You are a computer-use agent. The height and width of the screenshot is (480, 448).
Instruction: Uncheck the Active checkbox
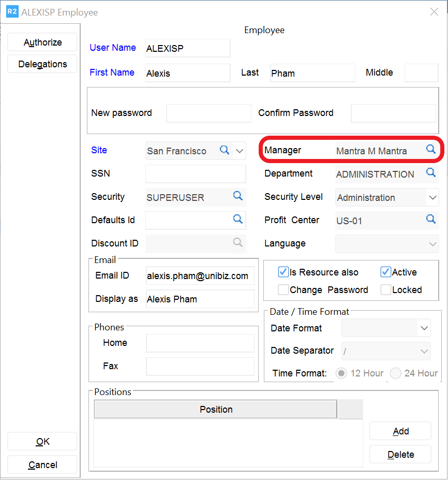tap(385, 272)
